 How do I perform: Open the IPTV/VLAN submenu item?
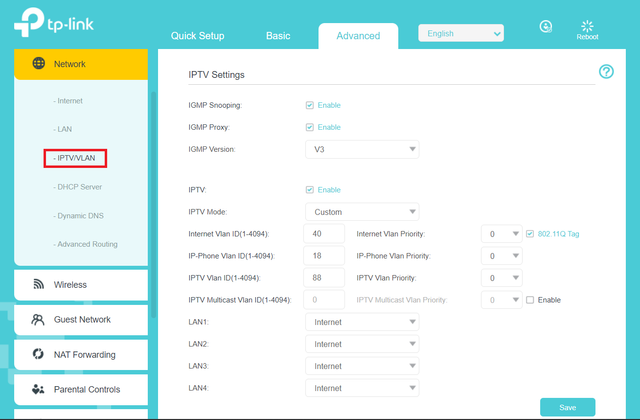pos(75,158)
